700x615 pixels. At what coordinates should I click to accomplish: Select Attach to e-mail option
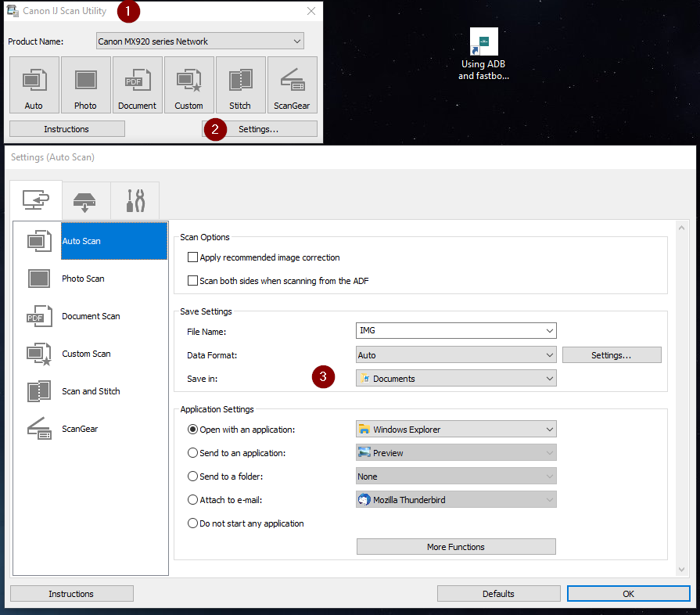tap(192, 500)
